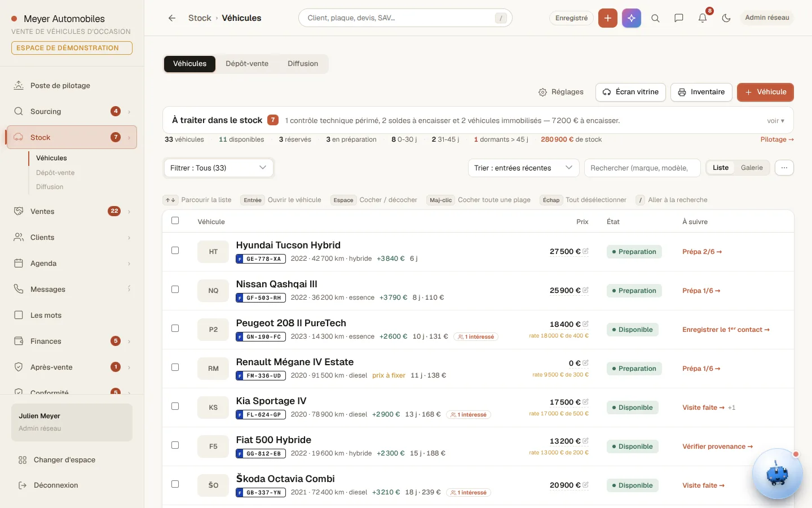
Task: Open Diffusion in sidebar submenu
Action: [x=50, y=187]
